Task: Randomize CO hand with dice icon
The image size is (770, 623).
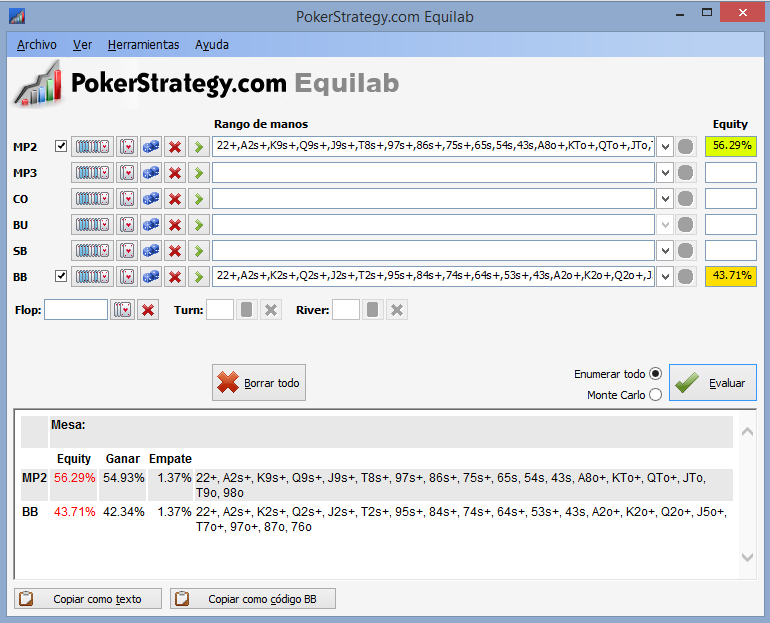Action: pyautogui.click(x=151, y=198)
